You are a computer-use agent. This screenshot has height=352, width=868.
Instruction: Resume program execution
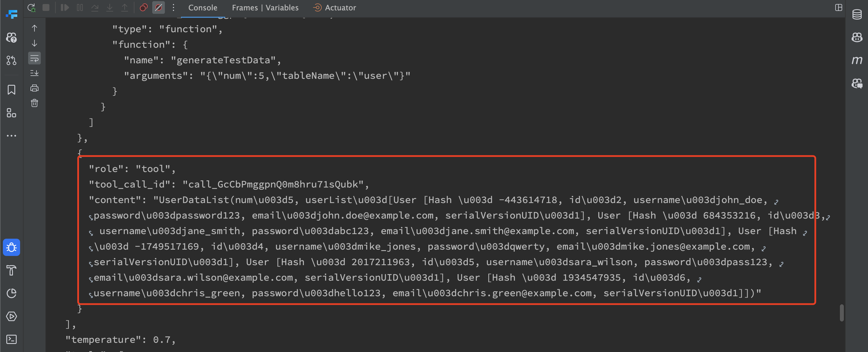coord(65,7)
